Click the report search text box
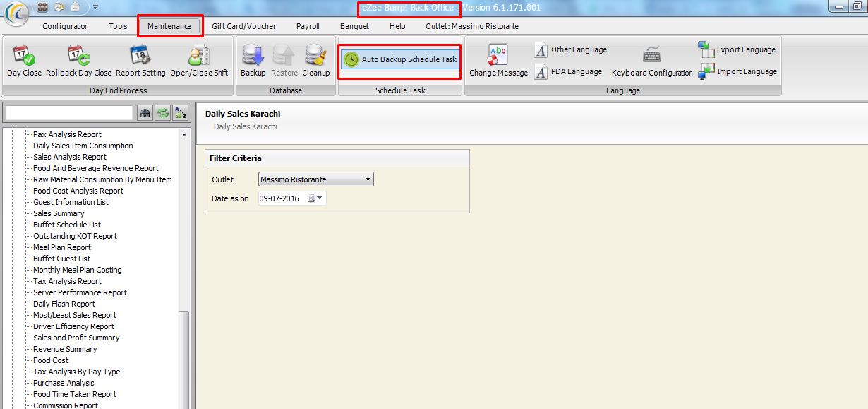 (69, 113)
